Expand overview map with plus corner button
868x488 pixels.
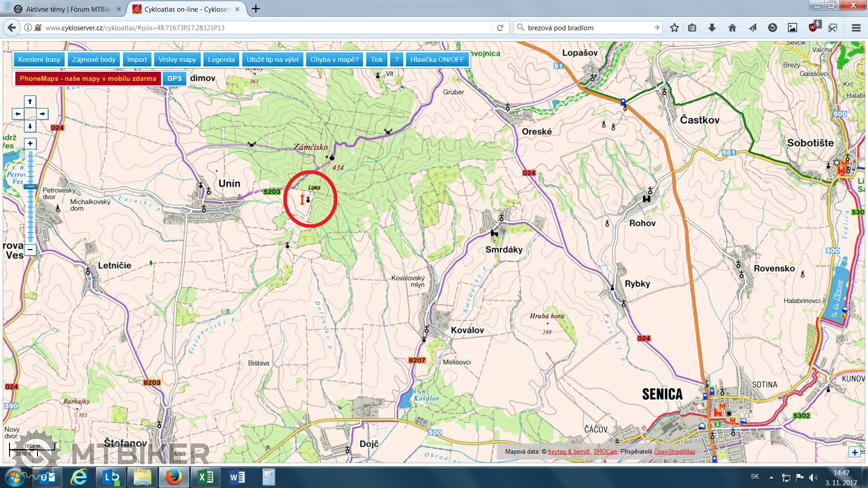click(x=854, y=452)
